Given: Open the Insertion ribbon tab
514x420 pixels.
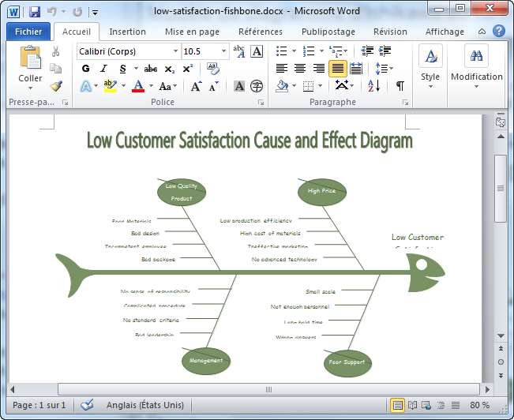Looking at the screenshot, I should [127, 32].
